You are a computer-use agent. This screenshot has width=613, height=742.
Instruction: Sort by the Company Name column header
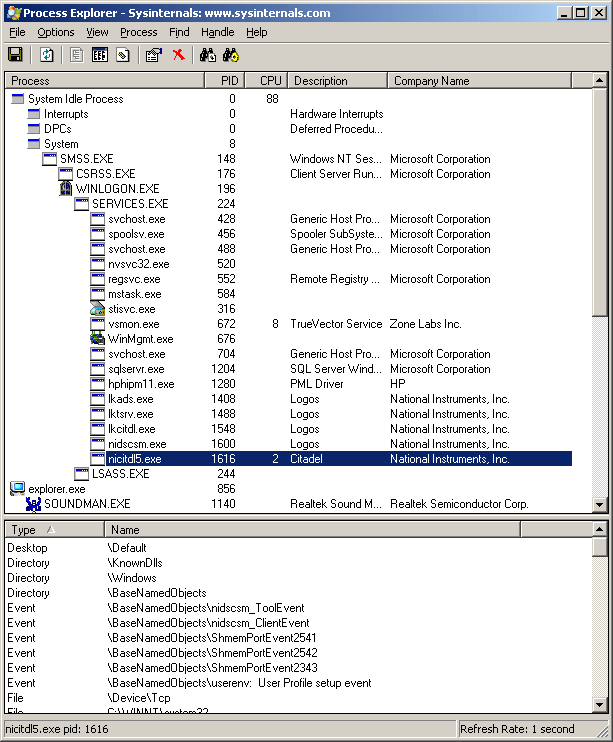click(480, 81)
